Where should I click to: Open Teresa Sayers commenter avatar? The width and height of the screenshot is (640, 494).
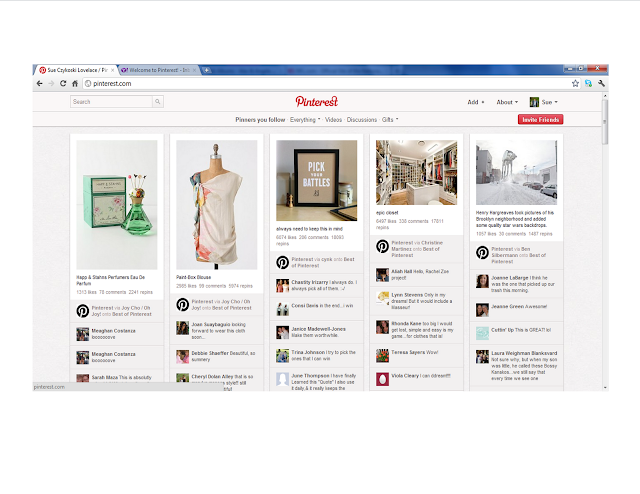382,356
